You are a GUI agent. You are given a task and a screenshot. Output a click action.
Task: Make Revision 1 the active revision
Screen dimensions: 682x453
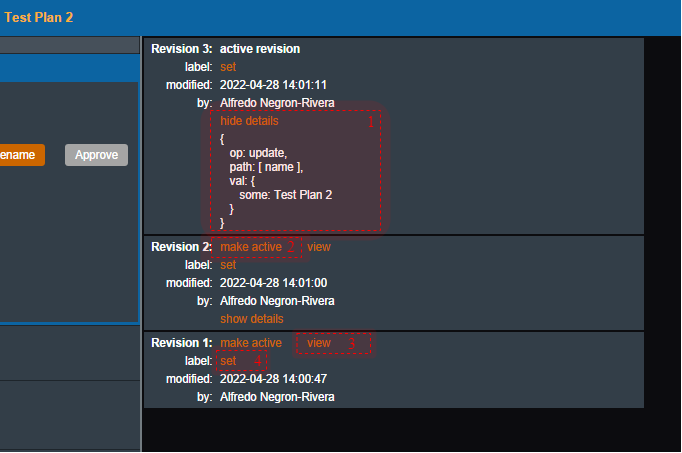(251, 343)
